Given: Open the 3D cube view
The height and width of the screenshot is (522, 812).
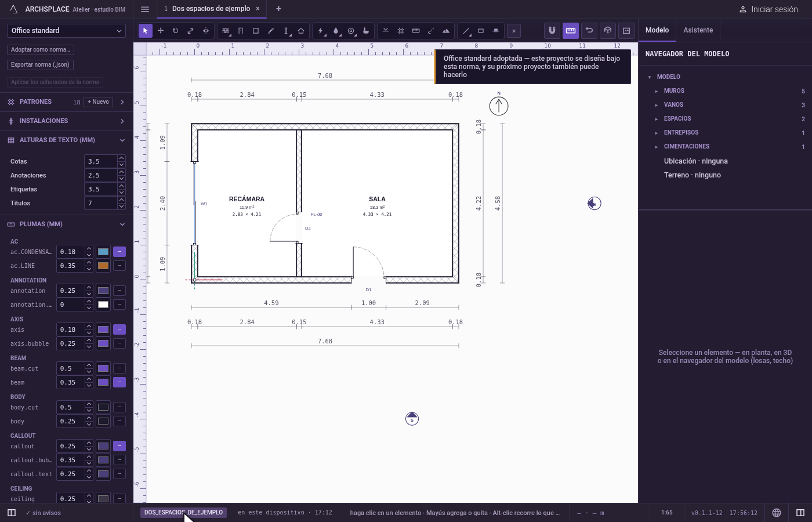Looking at the screenshot, I should [x=608, y=31].
